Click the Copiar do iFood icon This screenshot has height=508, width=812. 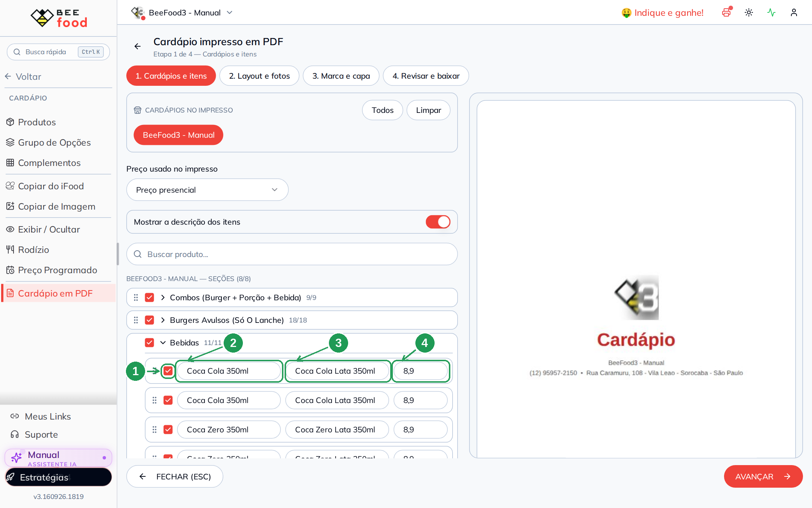[10, 186]
